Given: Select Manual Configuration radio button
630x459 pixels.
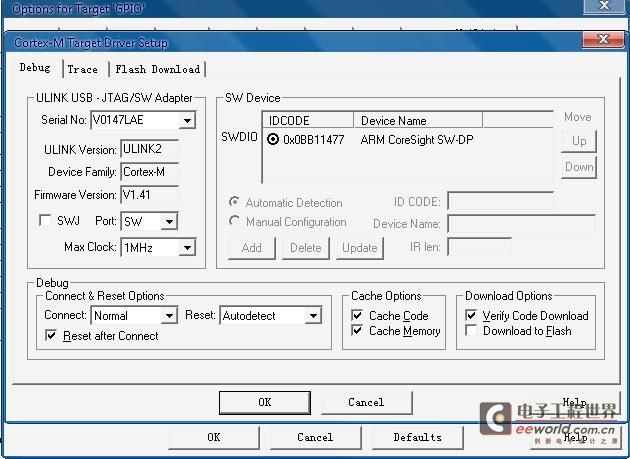Looking at the screenshot, I should [x=234, y=221].
